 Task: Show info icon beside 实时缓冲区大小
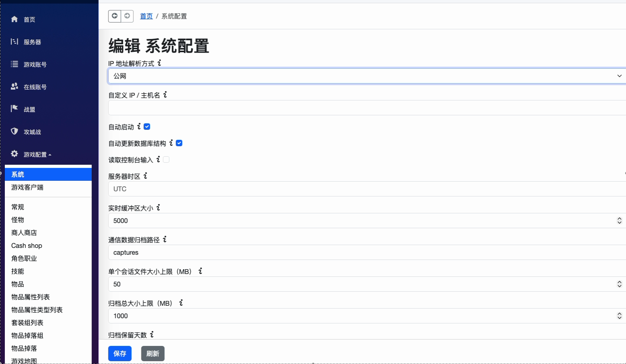pos(158,207)
